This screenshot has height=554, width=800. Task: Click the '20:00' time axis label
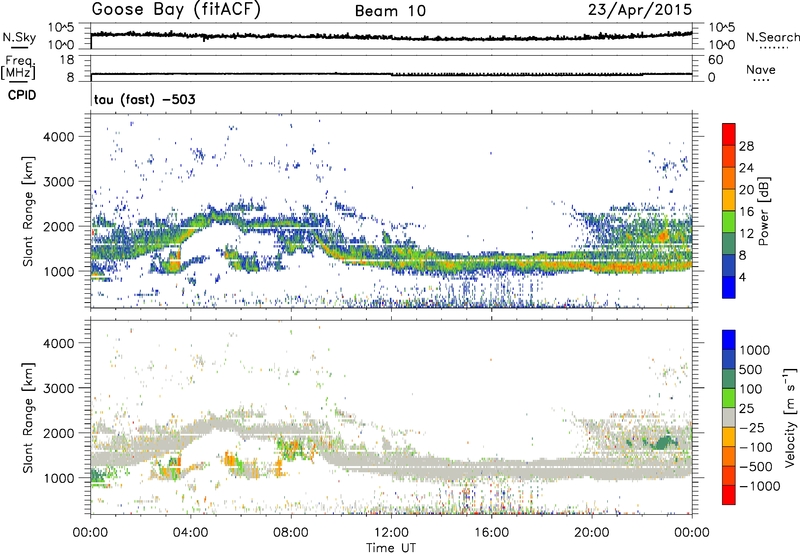click(592, 533)
